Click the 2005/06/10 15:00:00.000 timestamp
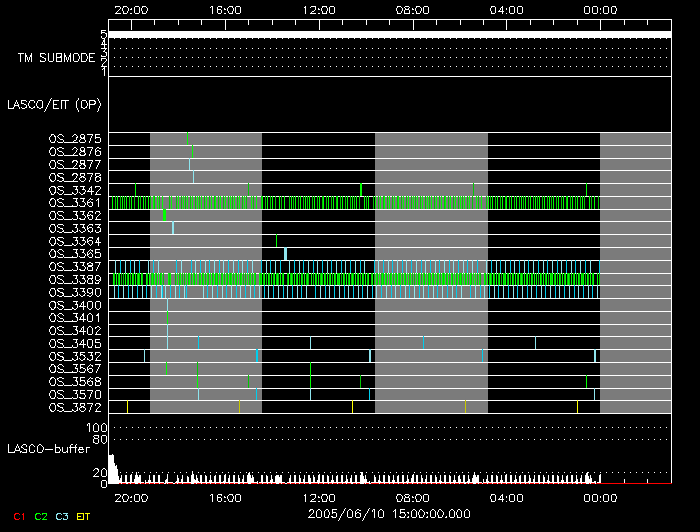Image resolution: width=700 pixels, height=532 pixels. [390, 512]
